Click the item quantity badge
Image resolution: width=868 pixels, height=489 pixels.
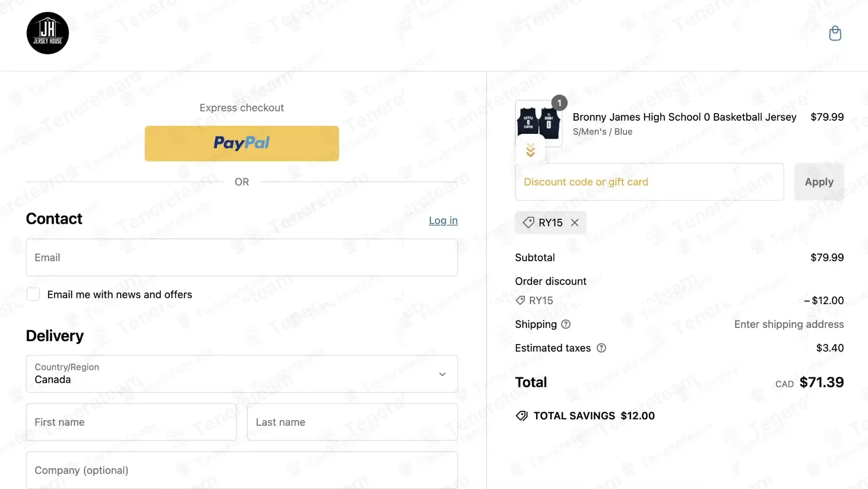559,103
